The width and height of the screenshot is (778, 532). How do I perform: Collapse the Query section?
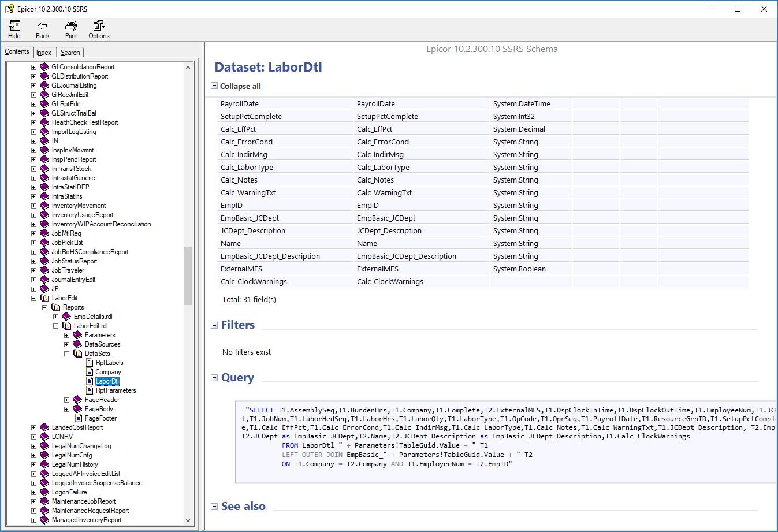coord(214,378)
